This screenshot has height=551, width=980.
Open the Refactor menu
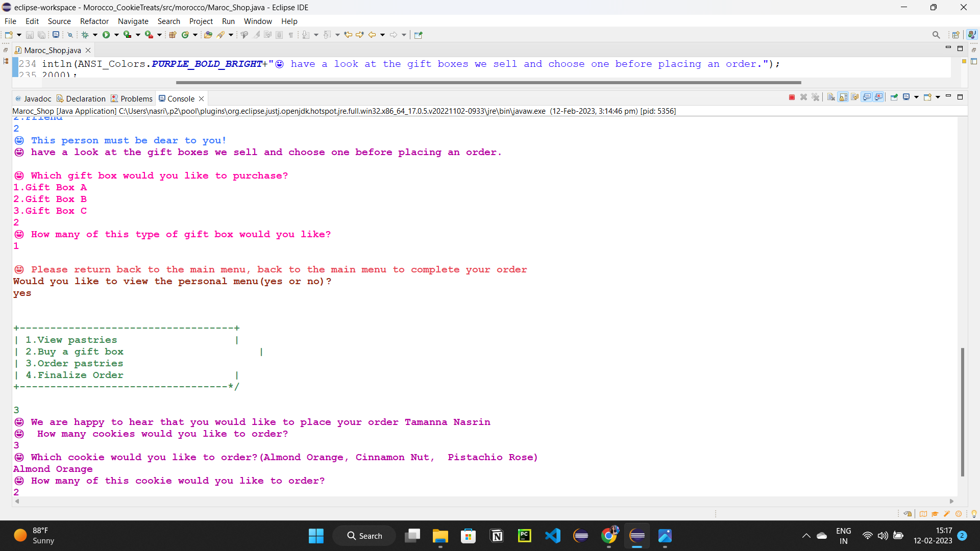click(94, 21)
